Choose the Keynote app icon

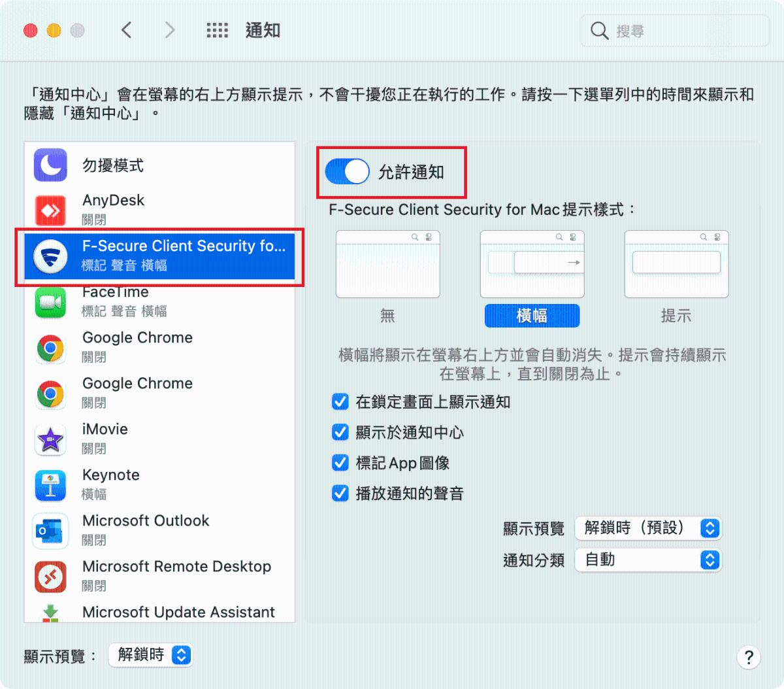point(50,485)
